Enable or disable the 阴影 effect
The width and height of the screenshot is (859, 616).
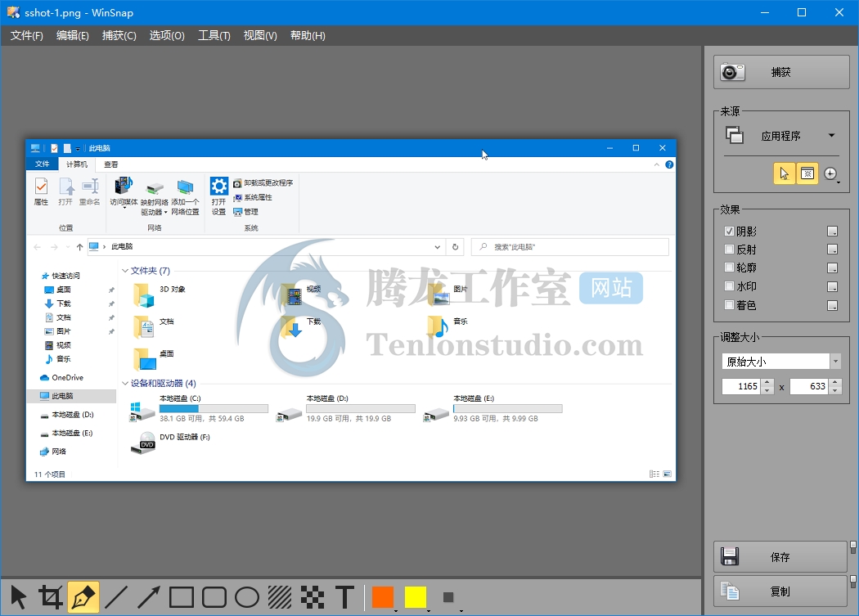(729, 232)
